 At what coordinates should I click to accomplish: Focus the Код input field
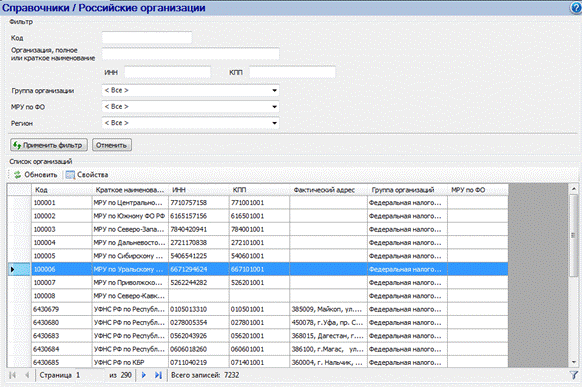147,37
